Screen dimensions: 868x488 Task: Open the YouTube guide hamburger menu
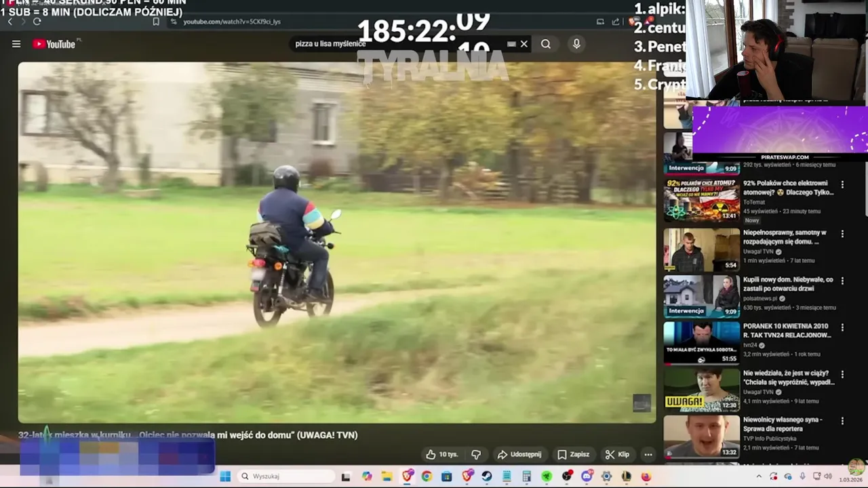tap(16, 44)
